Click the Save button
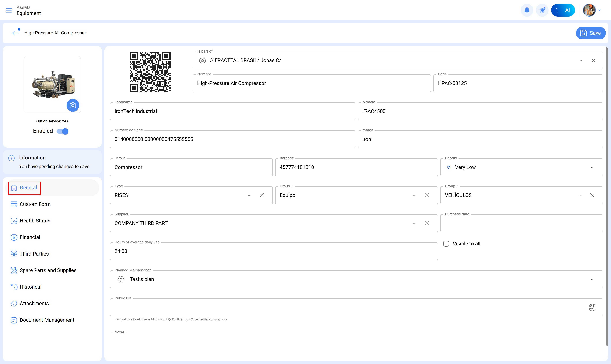611x364 pixels. pos(590,33)
